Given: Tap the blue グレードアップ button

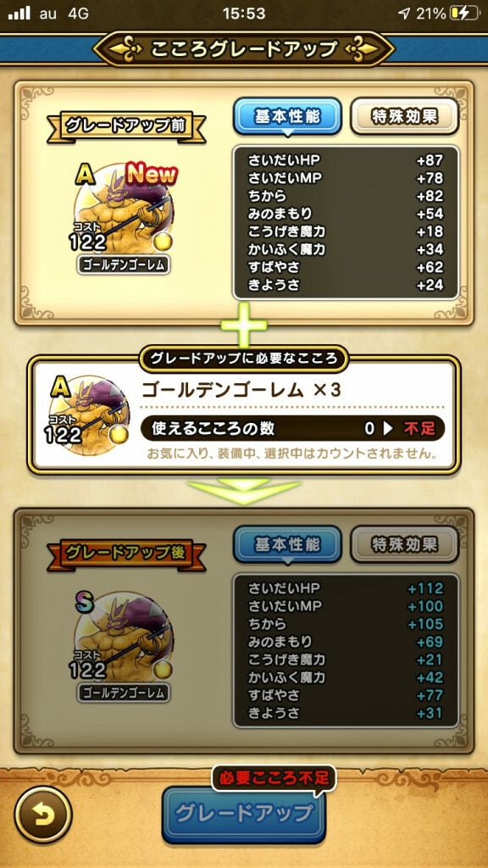Looking at the screenshot, I should [x=243, y=814].
